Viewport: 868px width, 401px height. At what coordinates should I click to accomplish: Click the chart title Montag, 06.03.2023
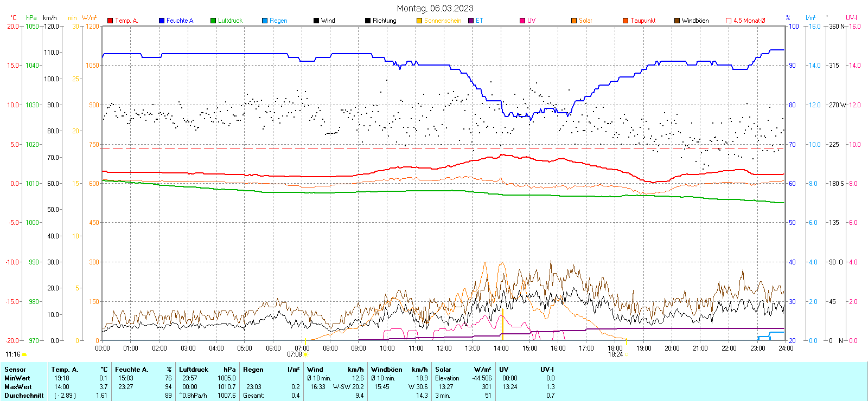(x=435, y=8)
